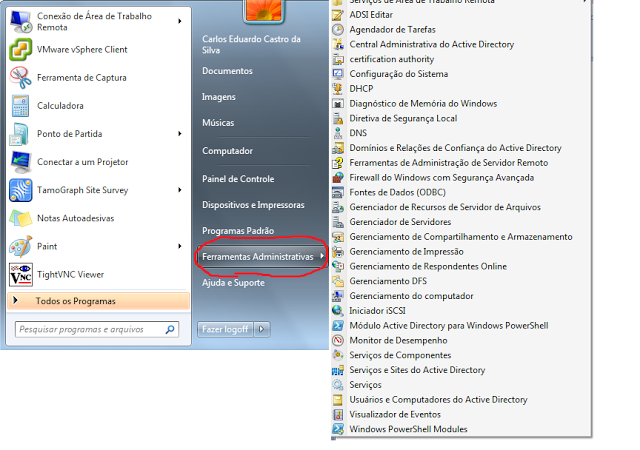Open Configuração do Sistema
The width and height of the screenshot is (640, 450).
pos(398,74)
